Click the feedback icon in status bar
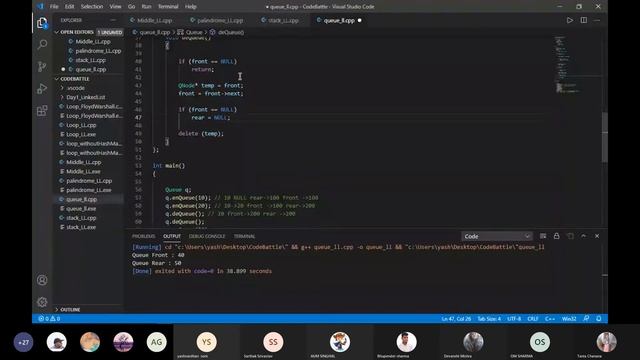This screenshot has height=360, width=640. point(586,318)
